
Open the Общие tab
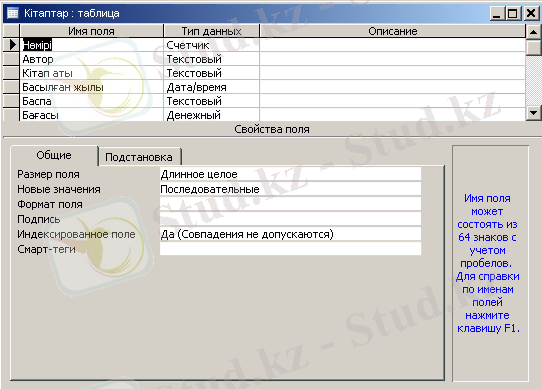tap(54, 155)
